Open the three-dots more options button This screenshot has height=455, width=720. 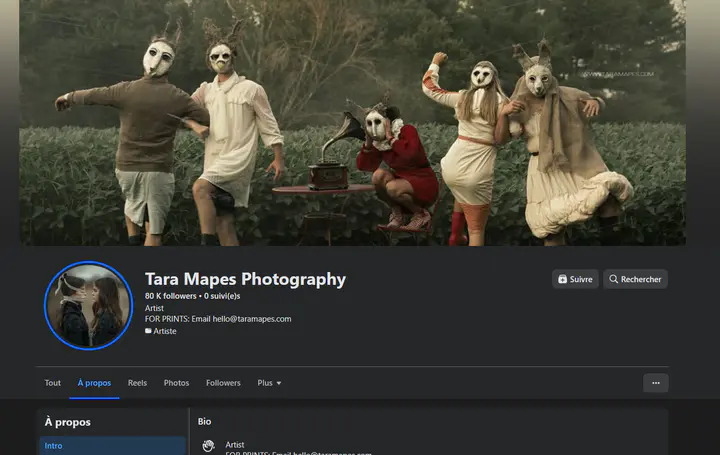pos(656,383)
